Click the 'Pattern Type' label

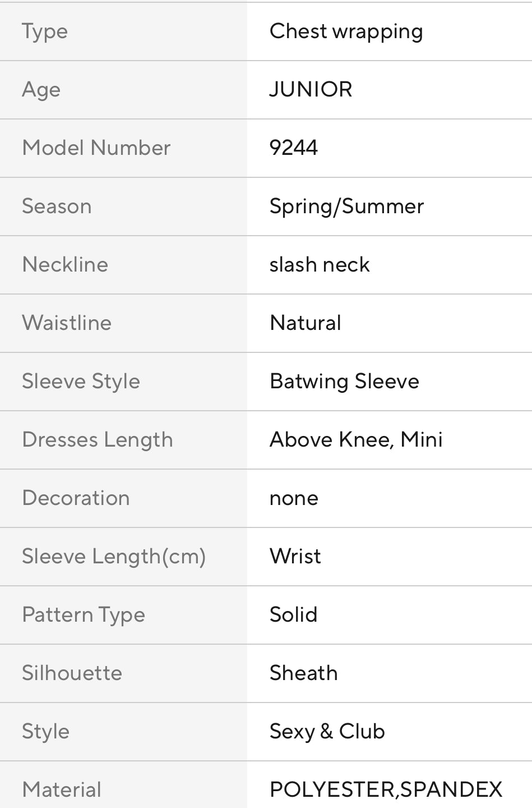84,615
